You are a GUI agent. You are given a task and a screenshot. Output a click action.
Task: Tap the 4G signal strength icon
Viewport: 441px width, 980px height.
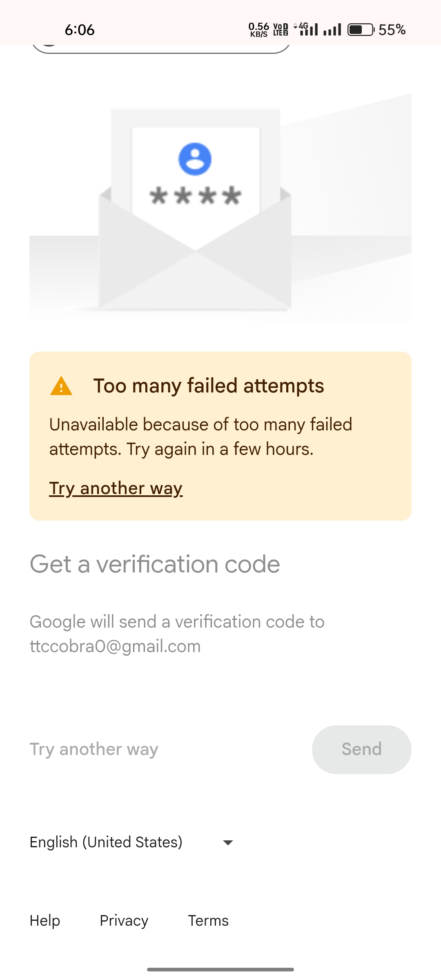point(307,29)
